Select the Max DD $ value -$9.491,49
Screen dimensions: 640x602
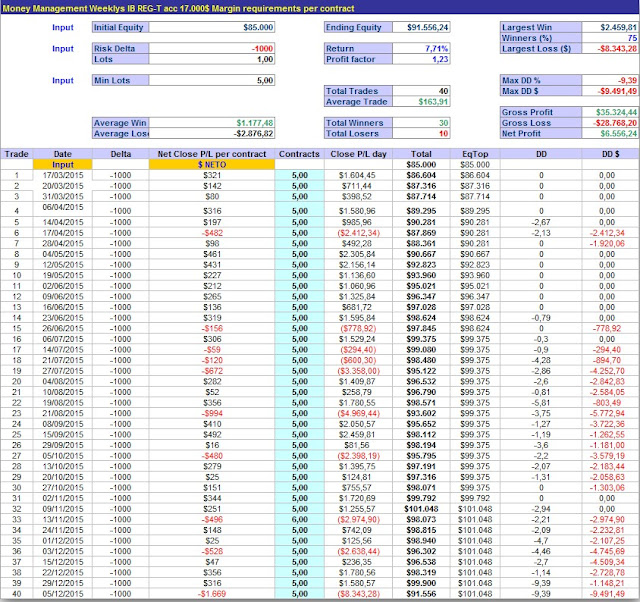610,91
